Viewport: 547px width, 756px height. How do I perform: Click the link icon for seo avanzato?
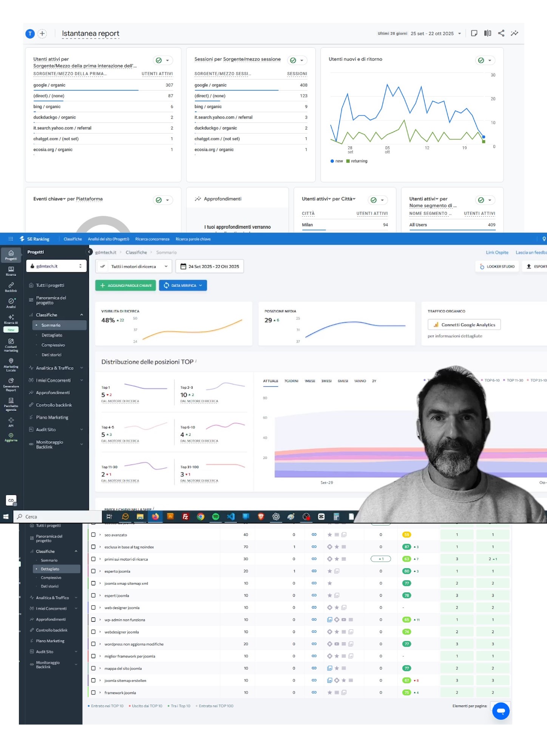point(314,535)
